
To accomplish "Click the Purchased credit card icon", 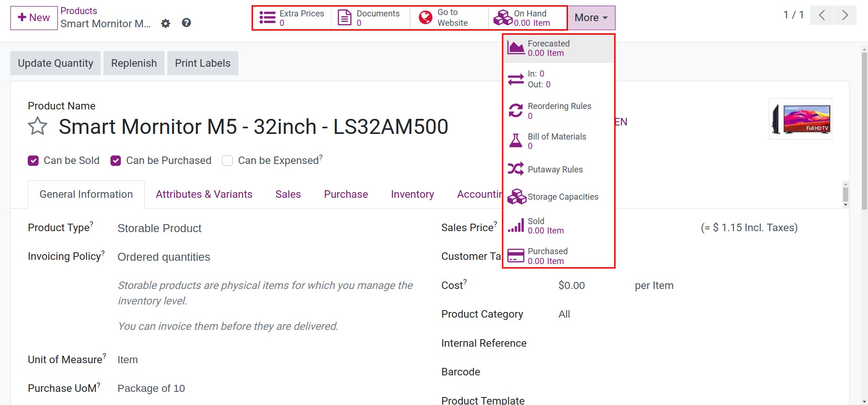I will click(516, 256).
